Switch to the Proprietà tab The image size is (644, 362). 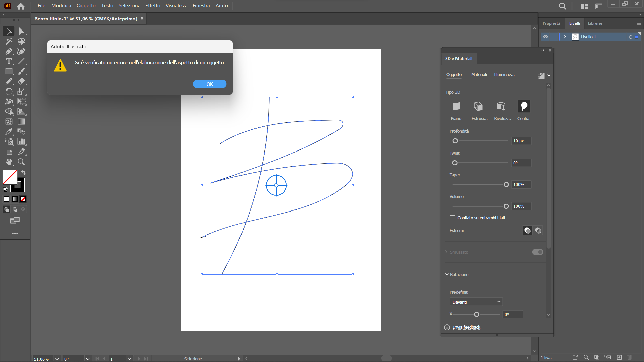click(x=551, y=23)
